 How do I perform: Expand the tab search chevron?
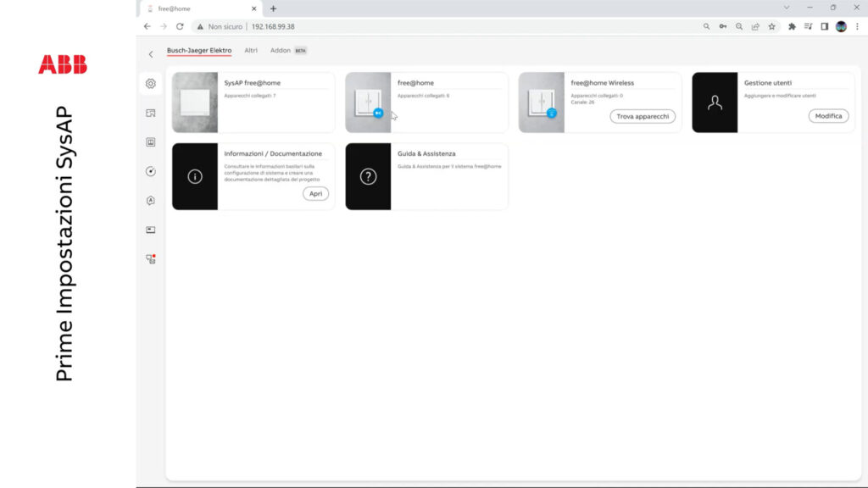[x=787, y=8]
